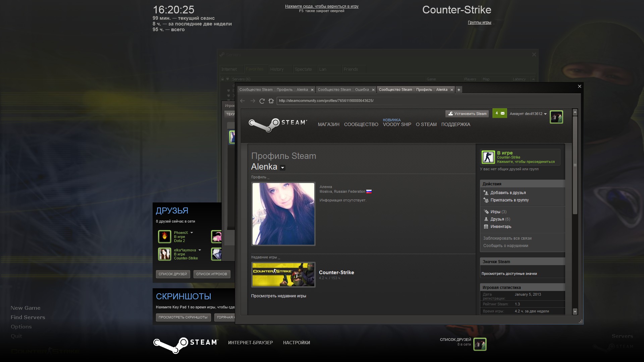The height and width of the screenshot is (362, 644).
Task: Click the Counter-Strike in-game icon
Action: [488, 157]
